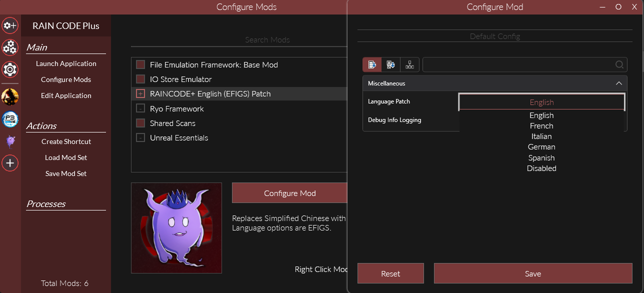Image resolution: width=644 pixels, height=293 pixels.
Task: Select the purple ghost application icon
Action: coord(10,141)
